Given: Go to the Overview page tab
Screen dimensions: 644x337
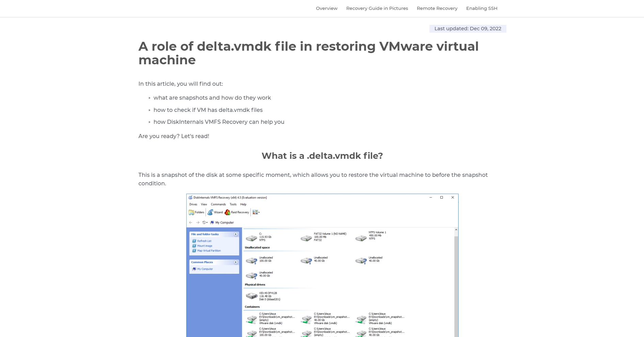Looking at the screenshot, I should pos(327,8).
